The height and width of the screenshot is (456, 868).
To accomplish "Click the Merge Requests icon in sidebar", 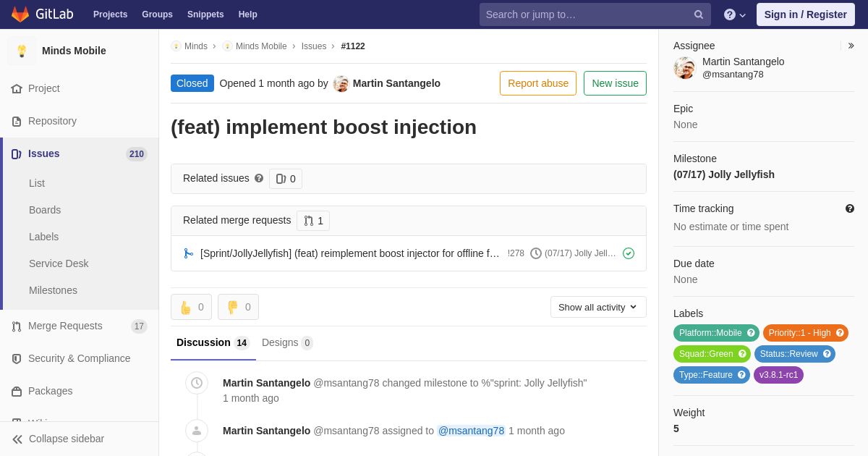I will (17, 326).
